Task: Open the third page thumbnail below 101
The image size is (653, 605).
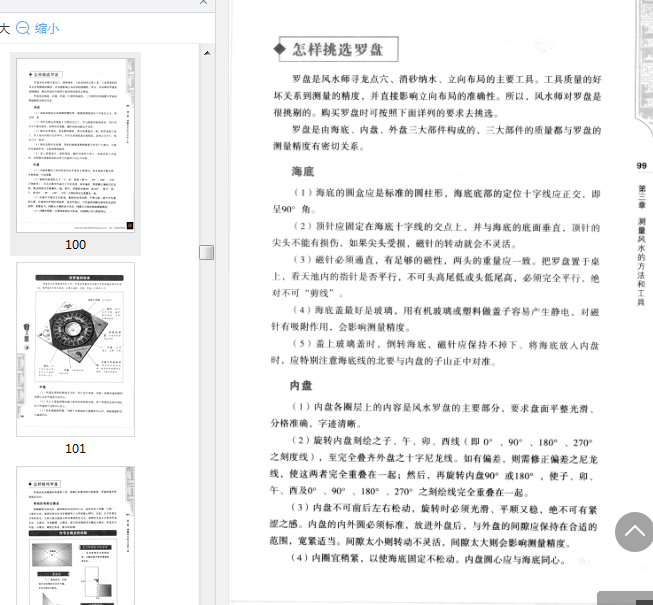Action: (75, 535)
